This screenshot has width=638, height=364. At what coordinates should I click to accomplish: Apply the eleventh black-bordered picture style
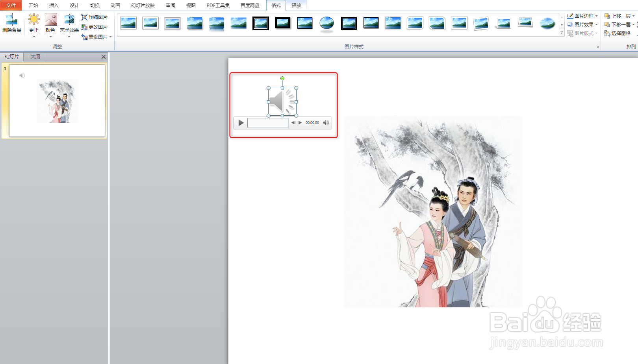click(349, 23)
